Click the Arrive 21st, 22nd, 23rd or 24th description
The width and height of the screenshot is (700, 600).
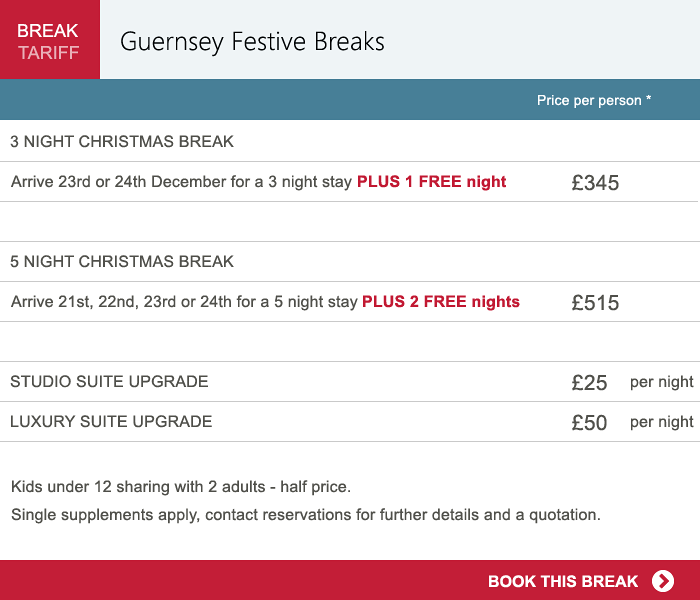[x=184, y=302]
